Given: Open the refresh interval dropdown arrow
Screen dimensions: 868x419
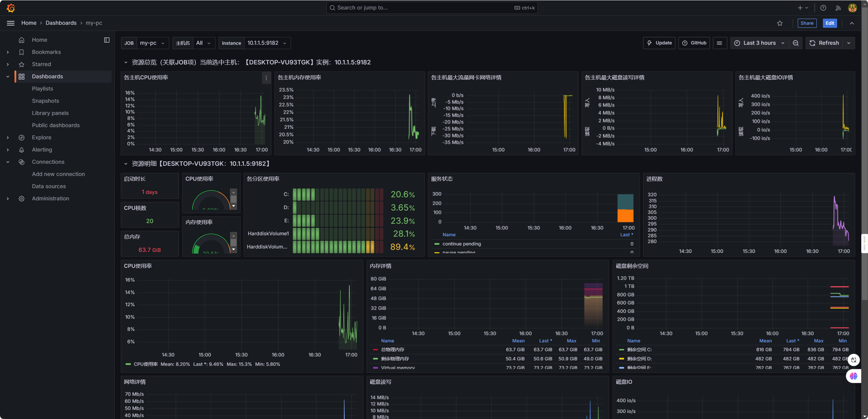Looking at the screenshot, I should (x=849, y=43).
